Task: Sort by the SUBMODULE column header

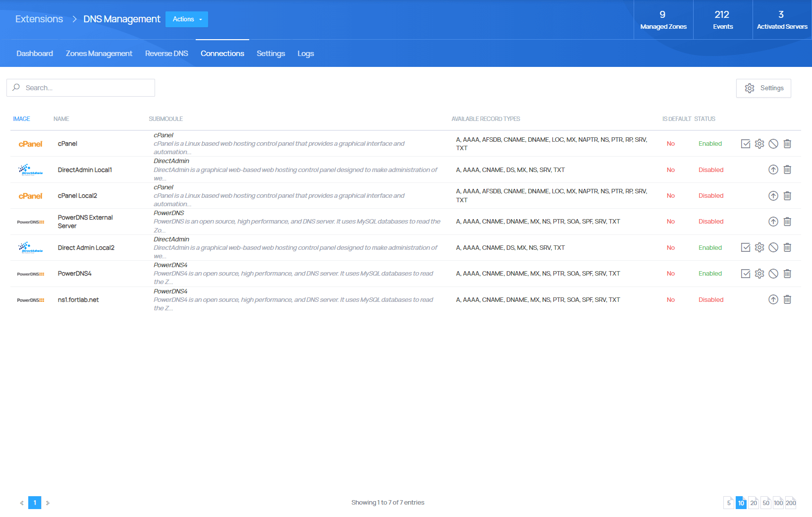Action: tap(166, 119)
